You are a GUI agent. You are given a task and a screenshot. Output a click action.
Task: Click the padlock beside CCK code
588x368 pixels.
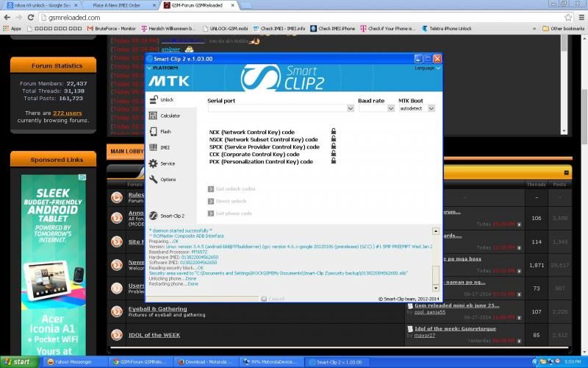[334, 153]
